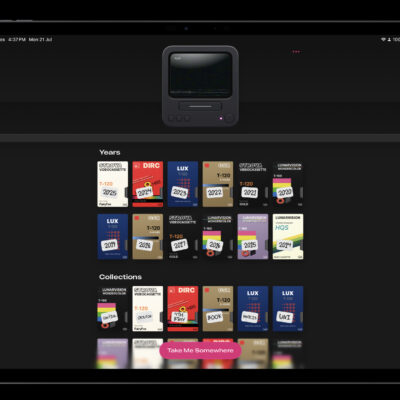Click the pink indicator light on the TV
This screenshot has height=400, width=400.
(x=220, y=118)
